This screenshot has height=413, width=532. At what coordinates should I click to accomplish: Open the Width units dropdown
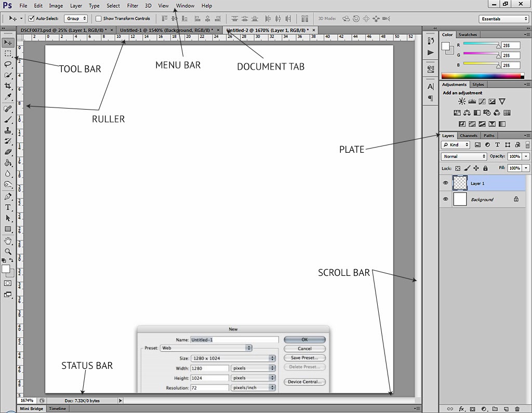click(253, 368)
